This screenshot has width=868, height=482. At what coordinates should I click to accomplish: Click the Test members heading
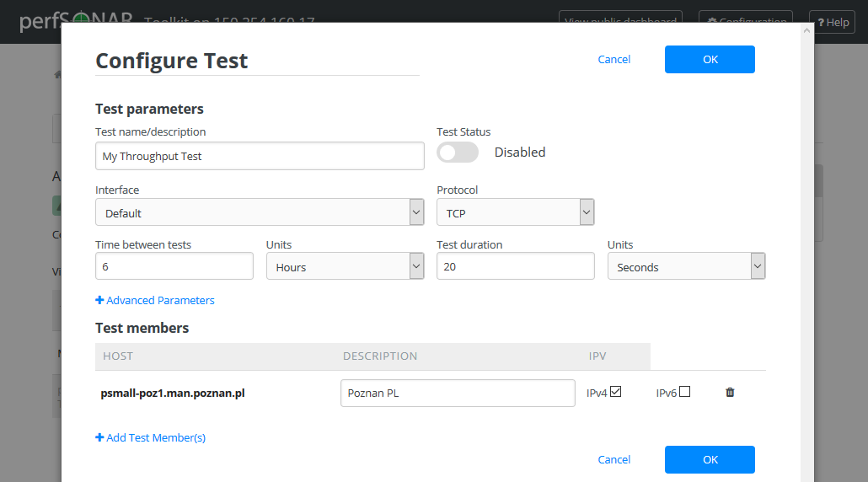pos(142,328)
